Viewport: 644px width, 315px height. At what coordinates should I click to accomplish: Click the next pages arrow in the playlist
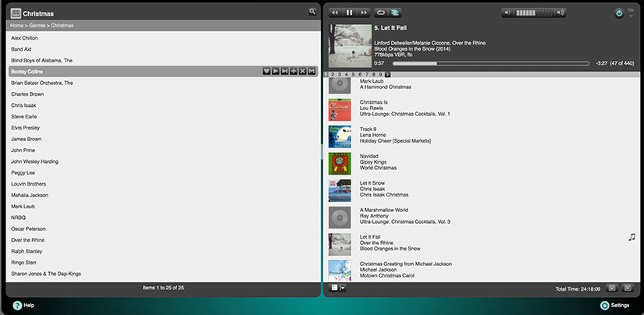point(388,75)
